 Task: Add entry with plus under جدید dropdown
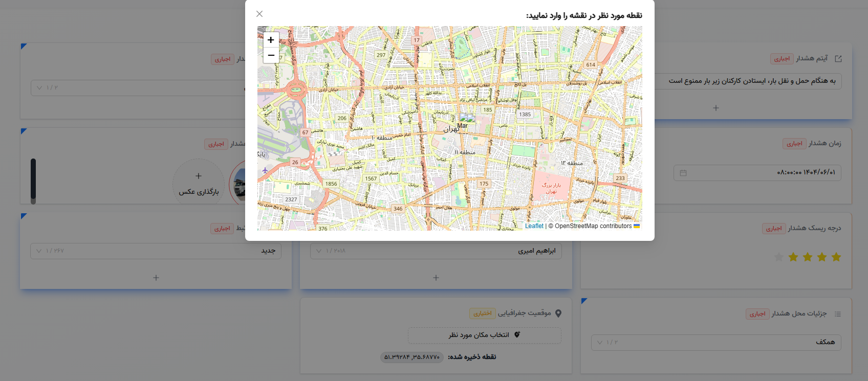[x=156, y=278]
